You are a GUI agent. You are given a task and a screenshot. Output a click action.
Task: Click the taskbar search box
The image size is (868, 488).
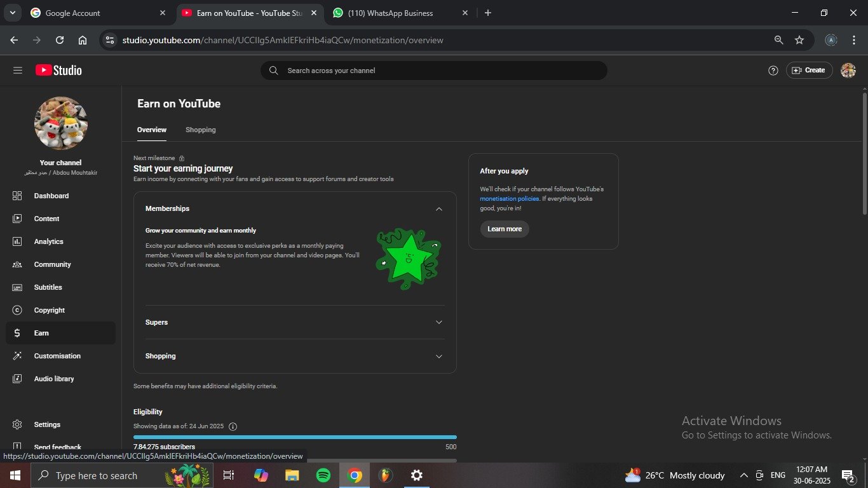coord(122,475)
